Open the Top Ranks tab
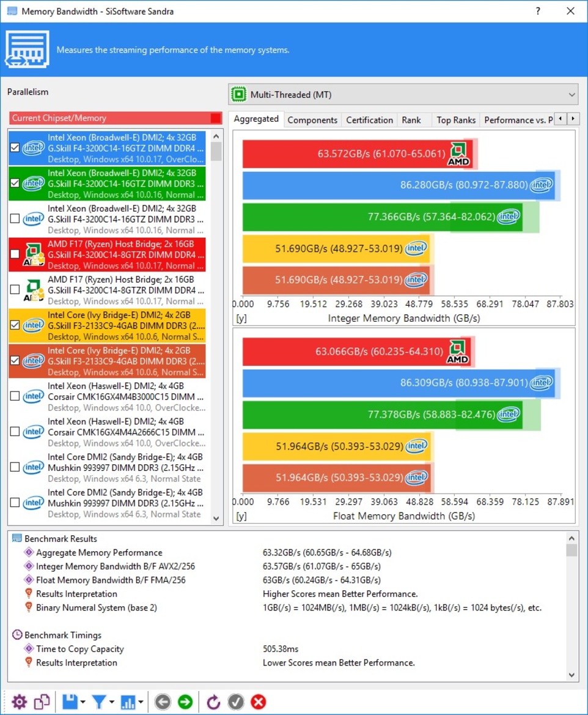This screenshot has width=588, height=715. click(x=456, y=120)
